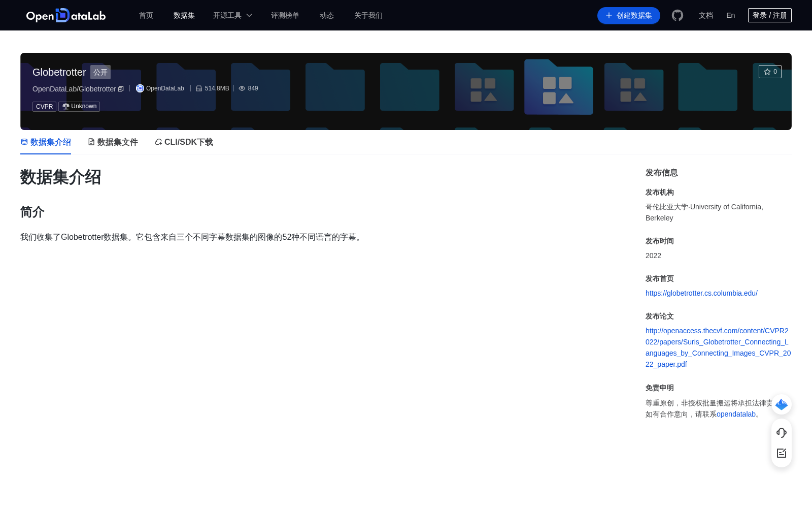Open the GitHub icon link

(x=678, y=15)
